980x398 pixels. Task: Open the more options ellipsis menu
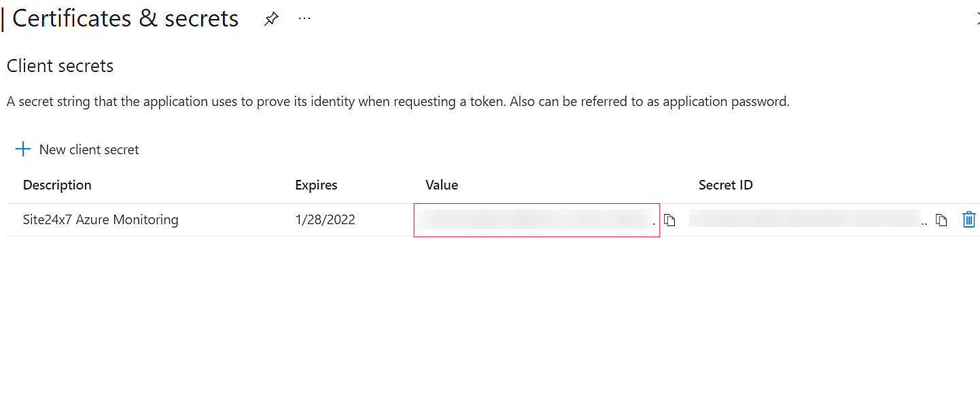click(304, 18)
